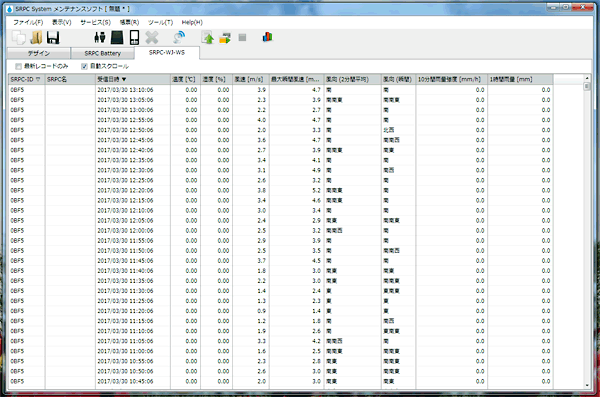Click 北西 wind direction in 12:50:06 row
600x397 pixels.
(x=388, y=130)
